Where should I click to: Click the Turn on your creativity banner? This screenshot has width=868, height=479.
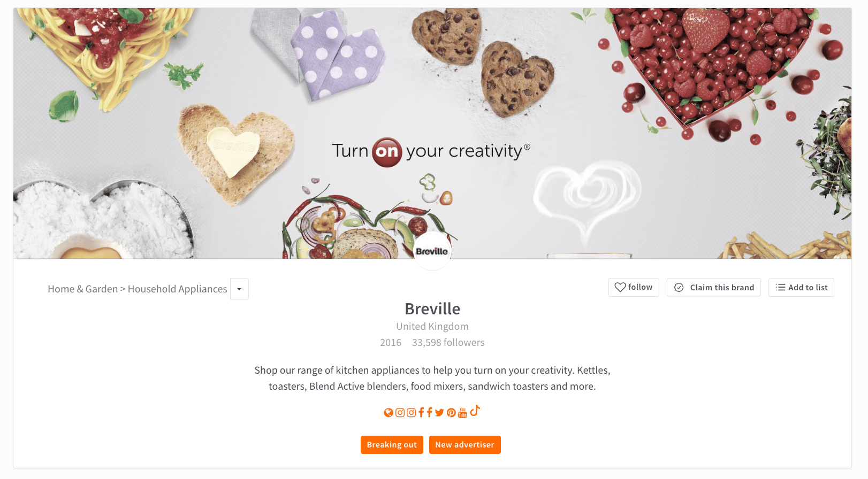[431, 152]
